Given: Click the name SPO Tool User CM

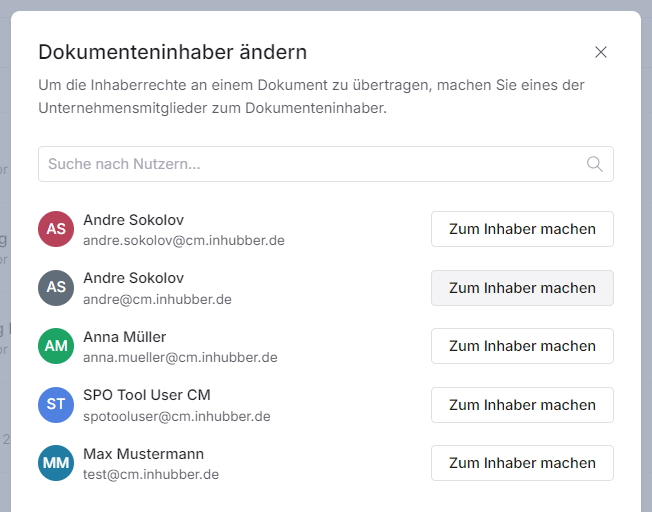Looking at the screenshot, I should point(147,395).
